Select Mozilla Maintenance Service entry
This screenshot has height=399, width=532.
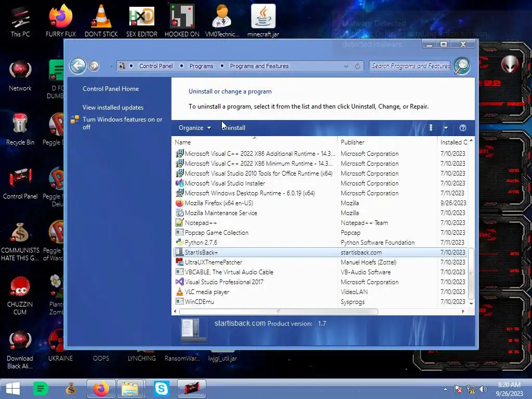pos(320,212)
